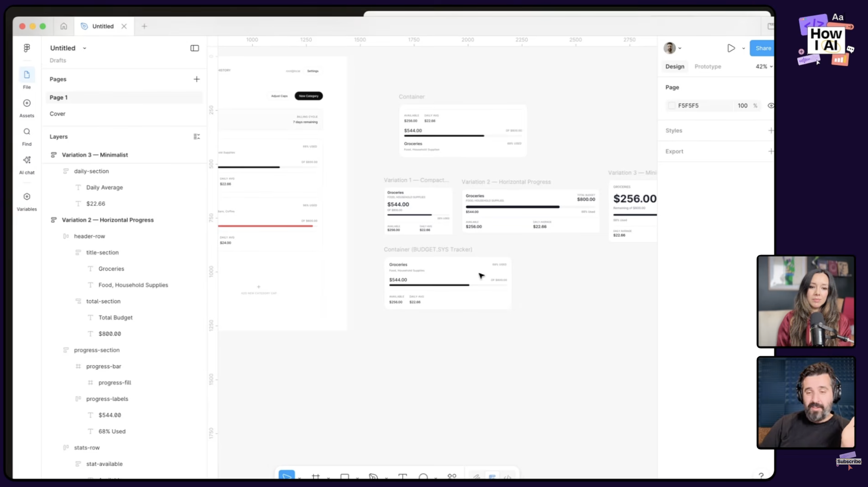Select the Text tool in toolbar
Image resolution: width=868 pixels, height=487 pixels.
click(402, 476)
